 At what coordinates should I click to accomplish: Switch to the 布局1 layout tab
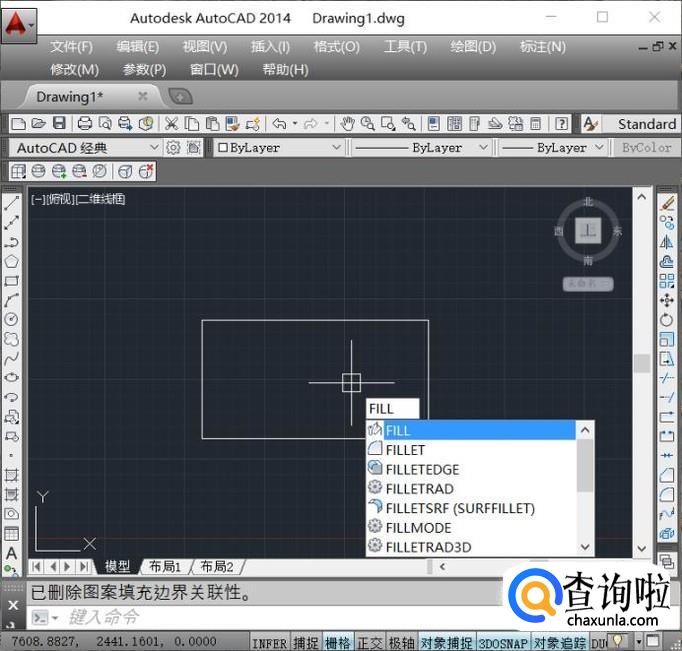(x=164, y=567)
